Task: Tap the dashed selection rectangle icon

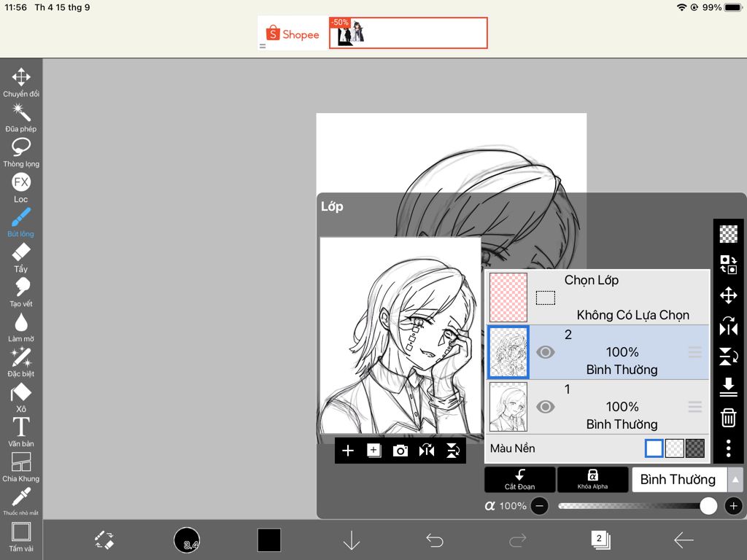Action: point(546,297)
